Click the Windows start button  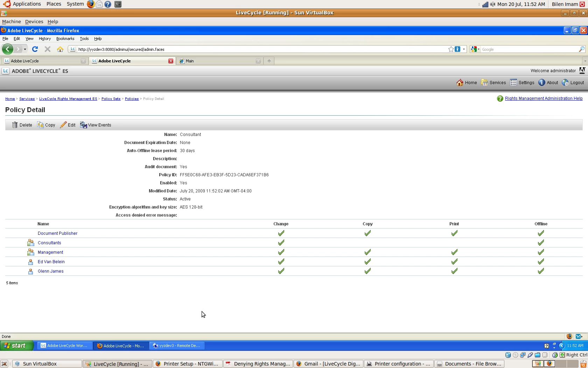pyautogui.click(x=16, y=346)
